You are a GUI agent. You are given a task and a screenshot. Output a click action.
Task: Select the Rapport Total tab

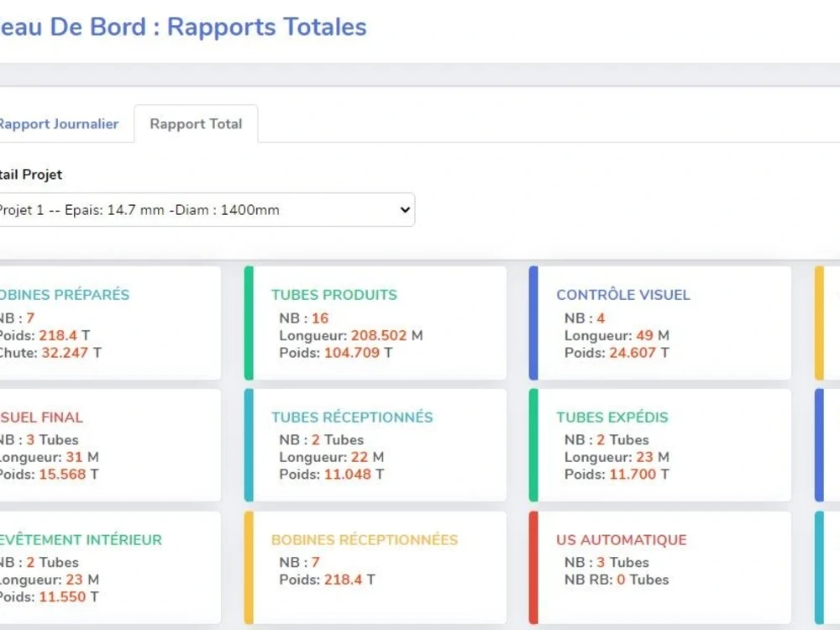[x=196, y=123]
